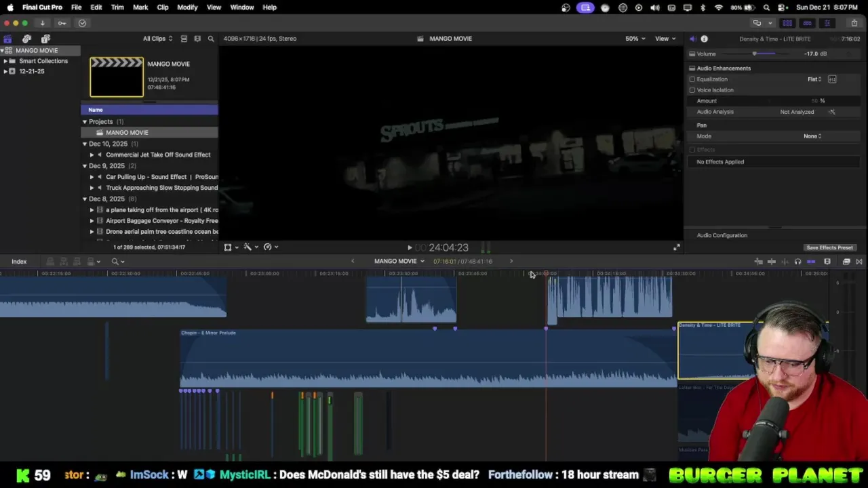868x488 pixels.
Task: Toggle the Timeline panel visibility button
Action: click(807, 23)
